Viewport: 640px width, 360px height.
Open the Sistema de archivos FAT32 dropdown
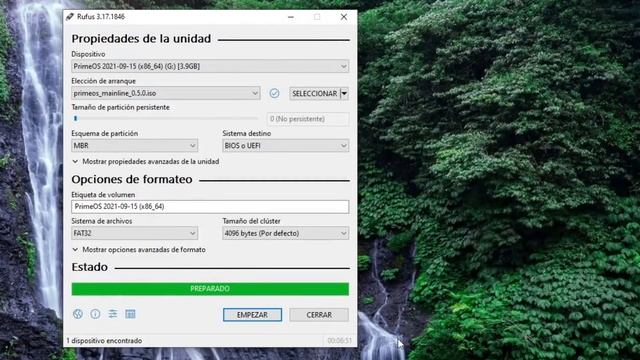pos(135,233)
